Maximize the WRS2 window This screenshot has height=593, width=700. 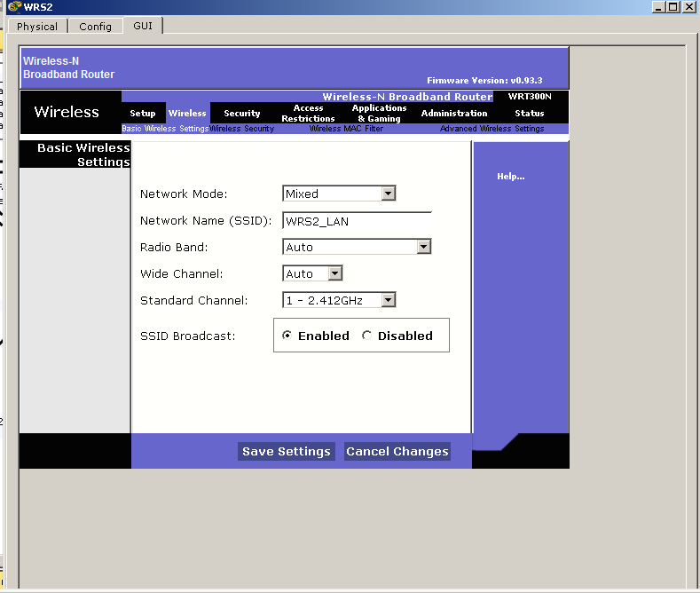[x=673, y=7]
